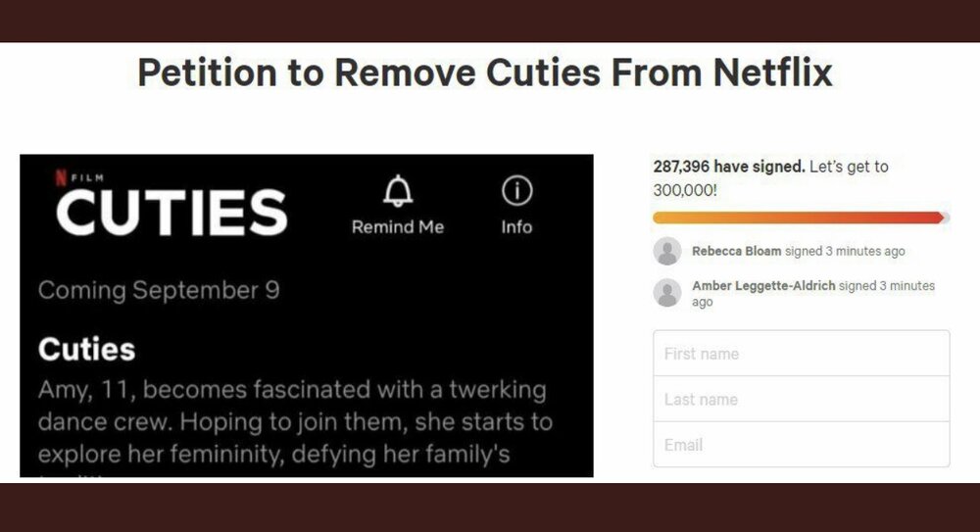Screen dimensions: 980x532
Task: Click Rebecca Bloam's avatar icon
Action: [667, 252]
